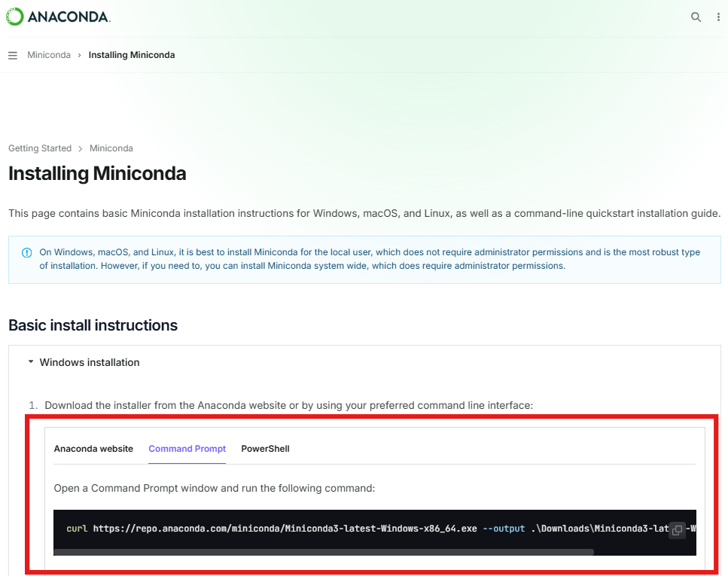Click the code block horizontal scrollbar
The width and height of the screenshot is (728, 576).
click(324, 552)
